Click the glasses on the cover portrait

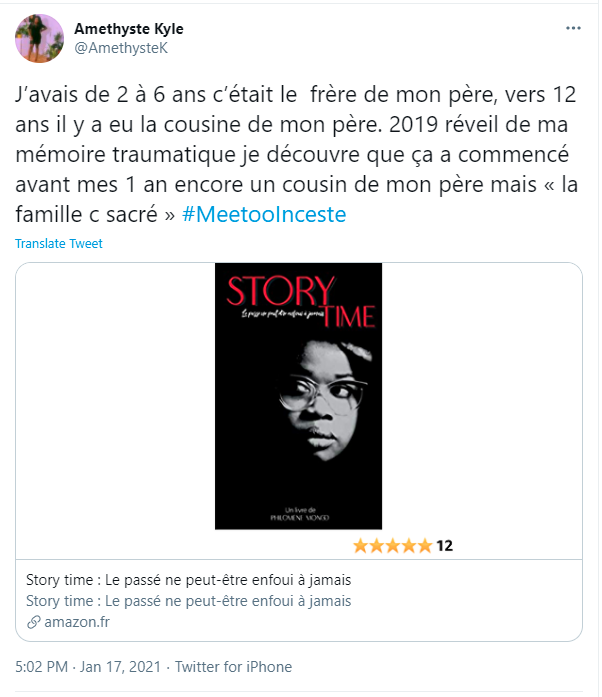pyautogui.click(x=322, y=394)
